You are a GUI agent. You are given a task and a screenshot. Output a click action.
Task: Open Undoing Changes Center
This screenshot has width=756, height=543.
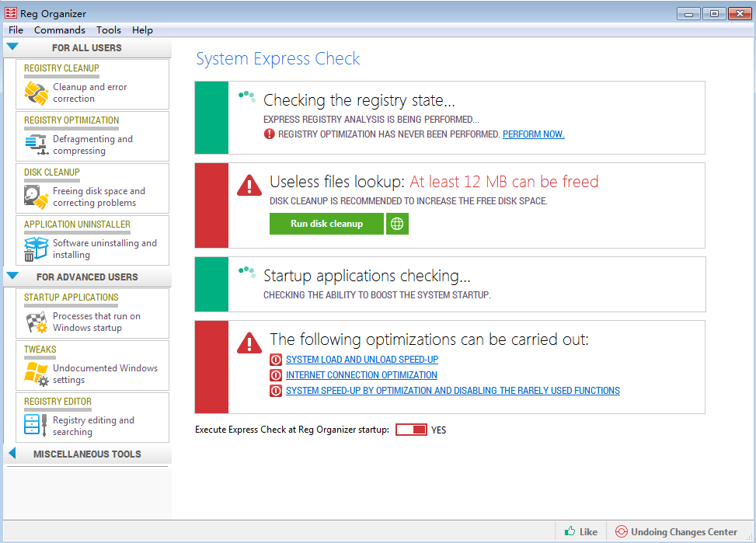[677, 531]
